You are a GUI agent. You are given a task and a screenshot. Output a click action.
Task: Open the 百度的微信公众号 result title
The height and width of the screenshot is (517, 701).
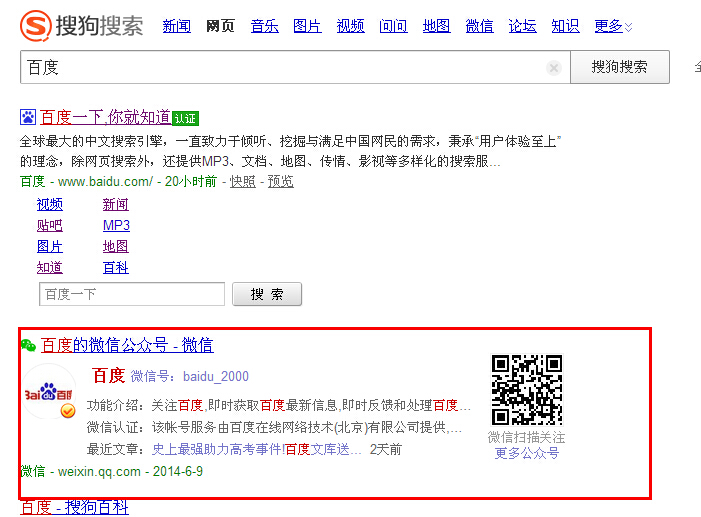[x=126, y=345]
